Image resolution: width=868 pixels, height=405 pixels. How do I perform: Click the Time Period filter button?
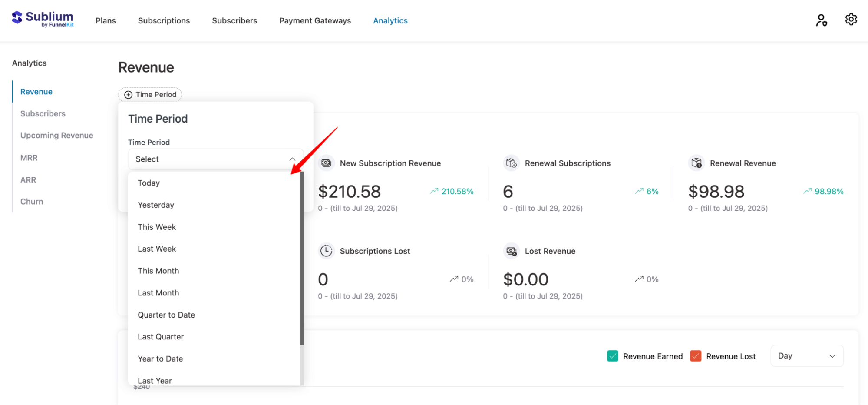pyautogui.click(x=150, y=95)
